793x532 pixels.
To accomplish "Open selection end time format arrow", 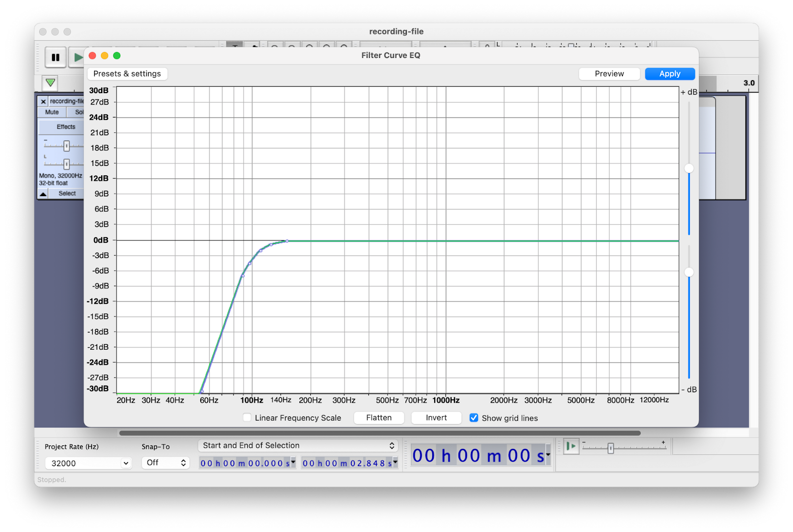I will pyautogui.click(x=396, y=463).
